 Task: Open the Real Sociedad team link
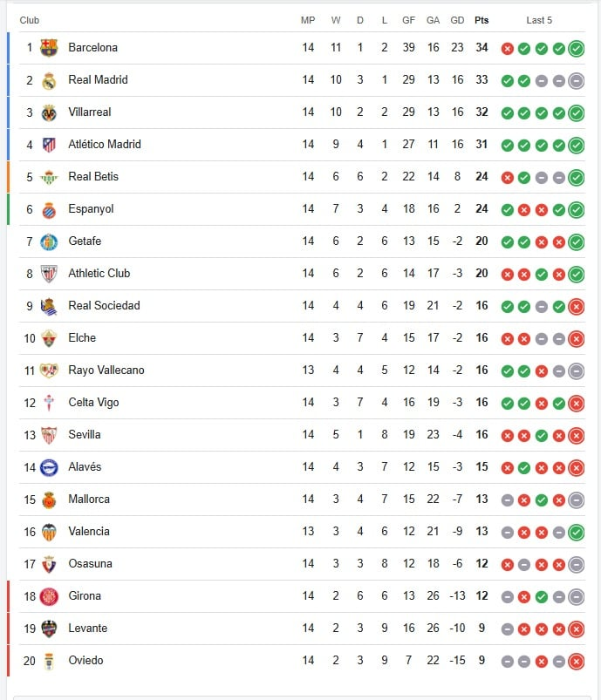[104, 306]
